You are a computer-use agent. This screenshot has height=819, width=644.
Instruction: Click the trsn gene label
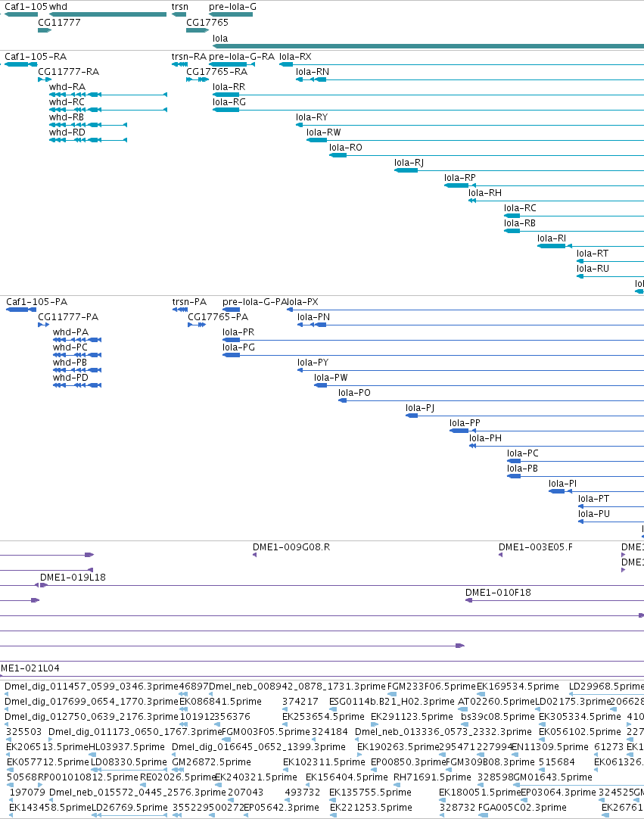point(179,7)
